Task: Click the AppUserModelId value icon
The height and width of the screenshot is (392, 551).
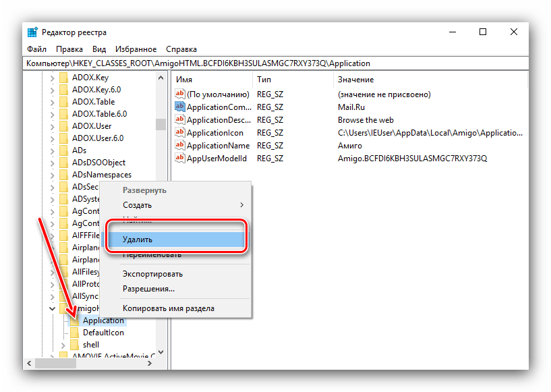Action: pyautogui.click(x=179, y=159)
